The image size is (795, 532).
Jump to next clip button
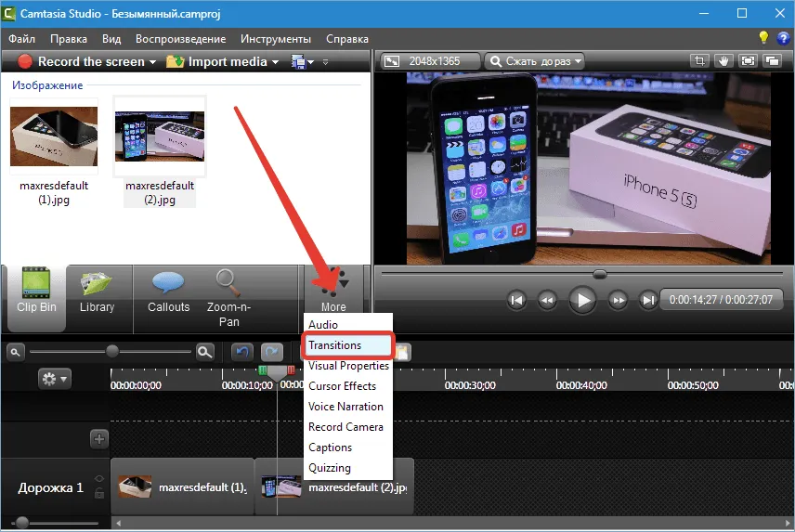[648, 300]
